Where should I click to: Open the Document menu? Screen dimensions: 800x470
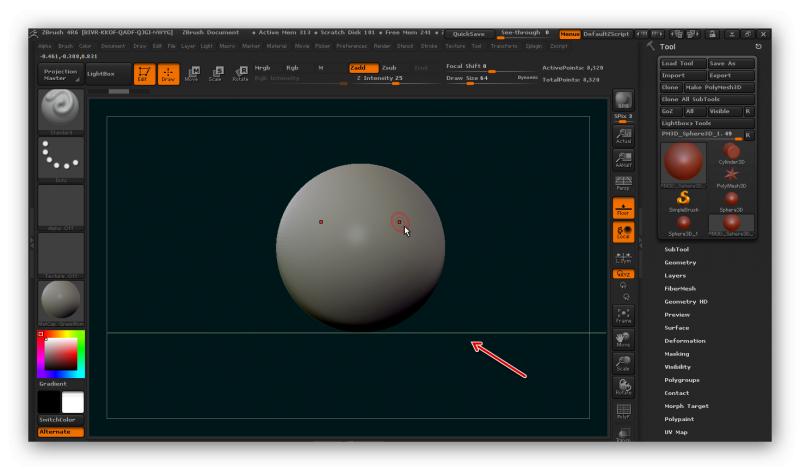pyautogui.click(x=113, y=46)
